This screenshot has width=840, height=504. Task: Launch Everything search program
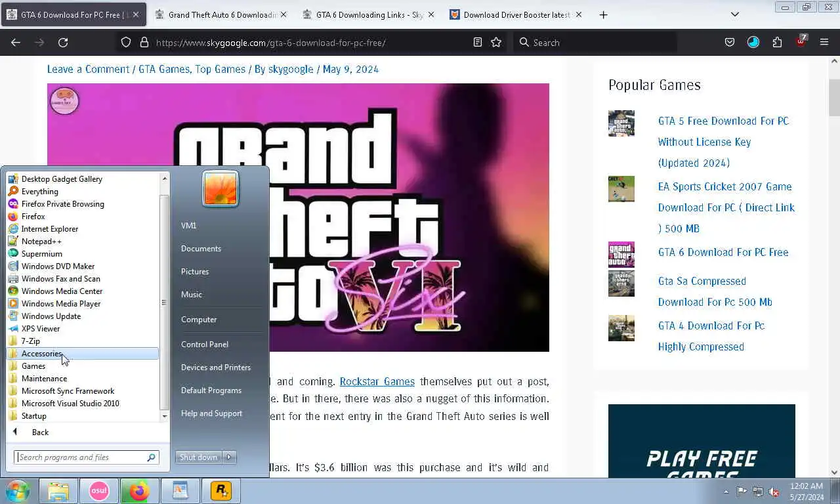(83, 192)
